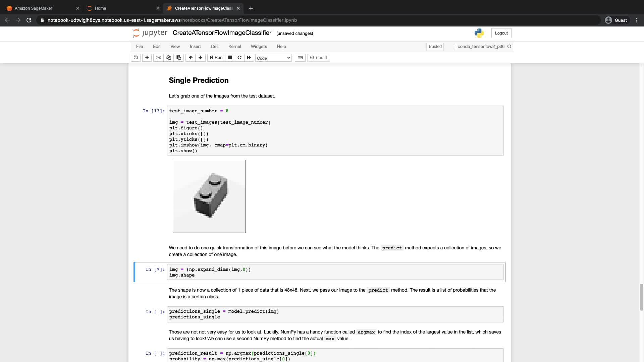Move selected cell down arrow

click(201, 58)
